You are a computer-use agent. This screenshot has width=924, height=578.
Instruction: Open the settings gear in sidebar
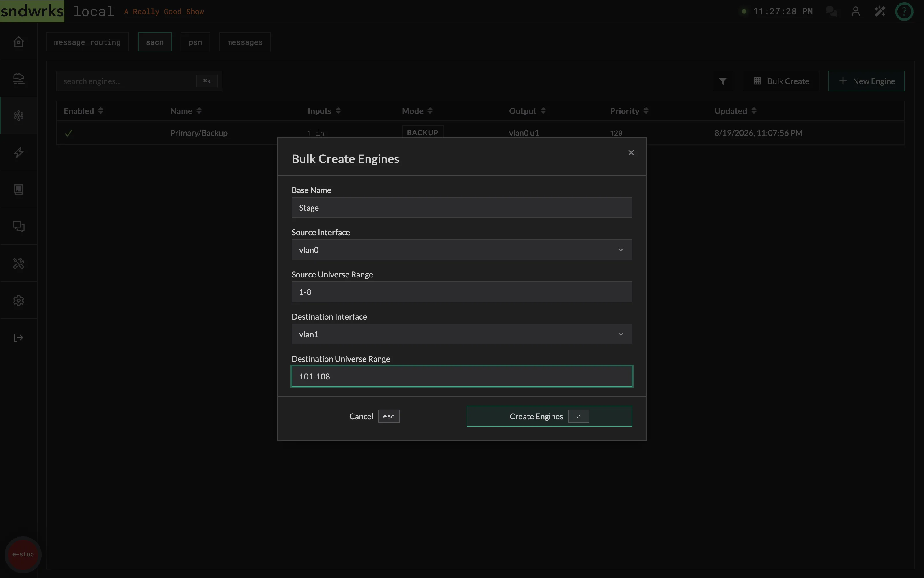18,301
